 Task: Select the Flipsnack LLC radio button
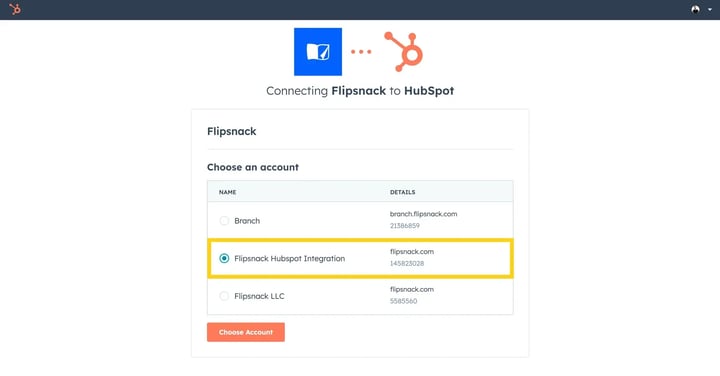[x=224, y=296]
